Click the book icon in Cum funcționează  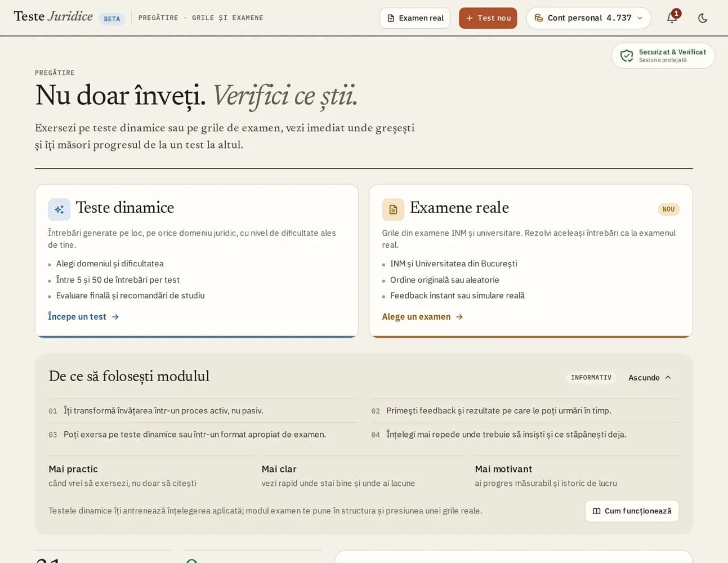[597, 511]
